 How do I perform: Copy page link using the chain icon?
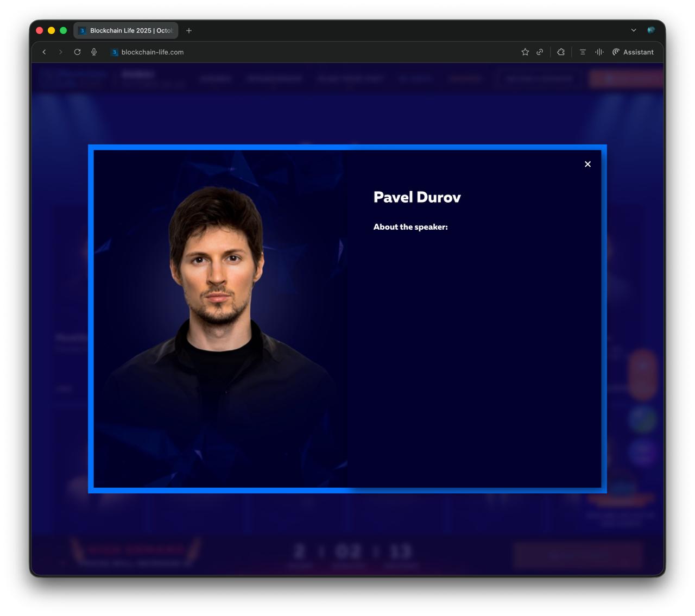540,52
